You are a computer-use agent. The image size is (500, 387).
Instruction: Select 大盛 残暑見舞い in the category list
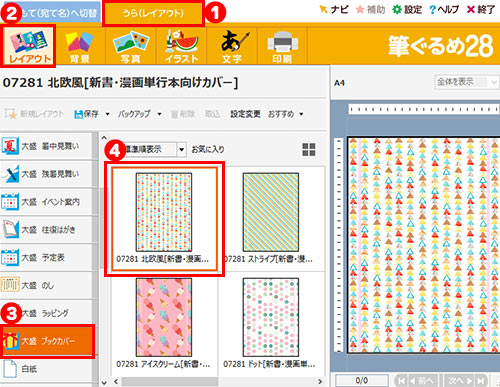point(46,174)
